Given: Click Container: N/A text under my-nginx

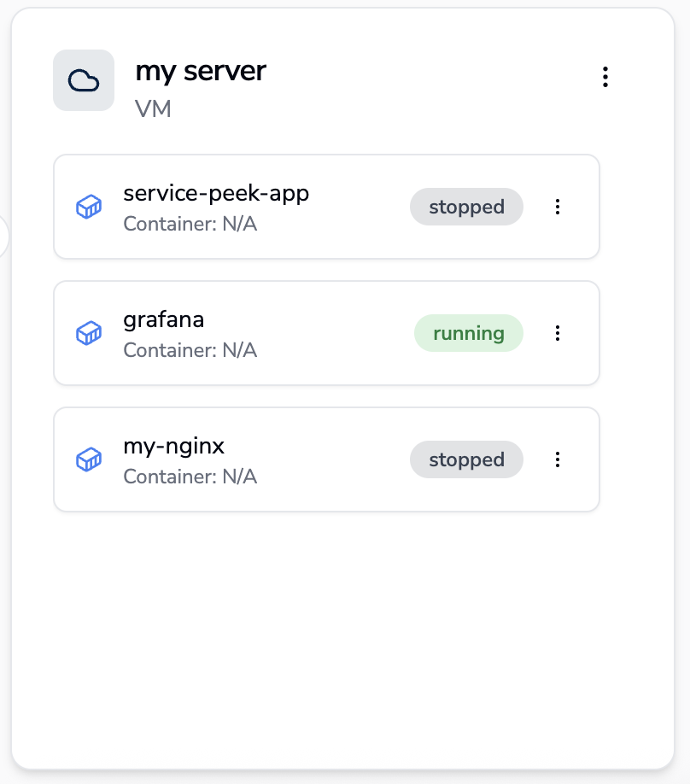Looking at the screenshot, I should (190, 477).
